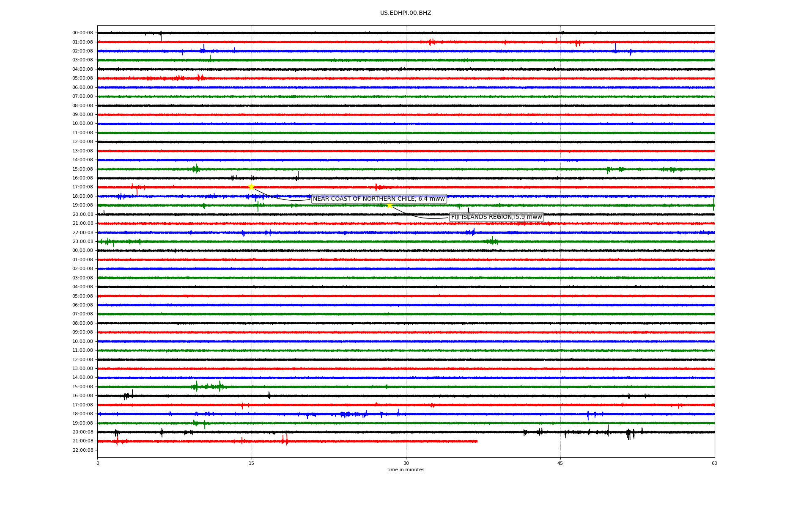Click the lower 21:00:08 label of the shortened red trace
The image size is (812, 508).
[82, 441]
